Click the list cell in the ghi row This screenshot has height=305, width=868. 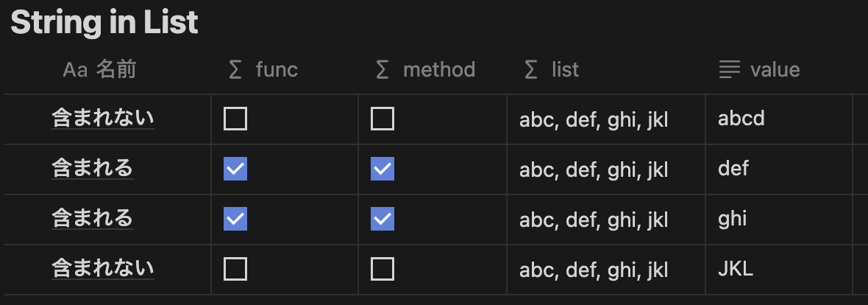[x=594, y=220]
